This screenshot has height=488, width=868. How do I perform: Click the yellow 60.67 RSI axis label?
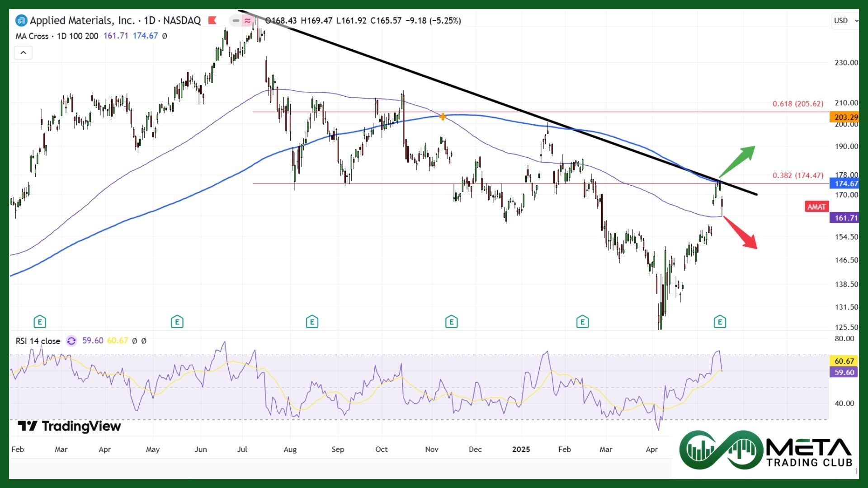[844, 361]
